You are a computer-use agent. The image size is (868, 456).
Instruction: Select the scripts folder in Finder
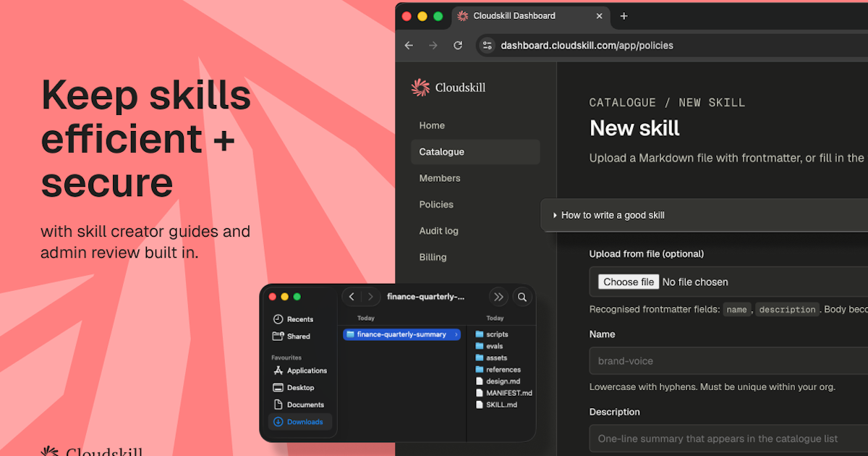point(493,334)
